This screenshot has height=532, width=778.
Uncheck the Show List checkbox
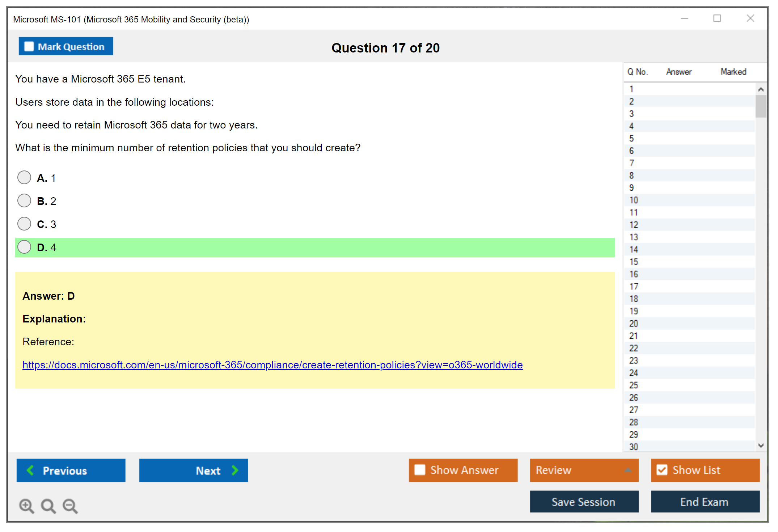pos(662,470)
